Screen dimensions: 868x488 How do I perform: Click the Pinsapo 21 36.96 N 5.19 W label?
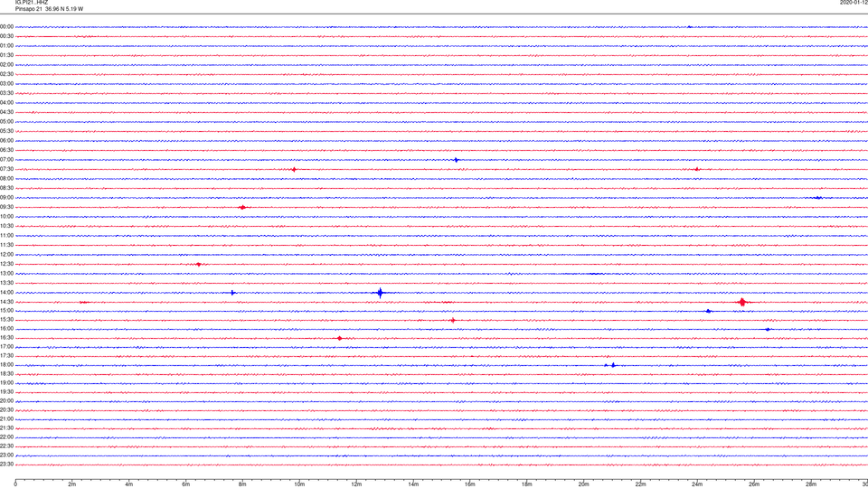(49, 9)
